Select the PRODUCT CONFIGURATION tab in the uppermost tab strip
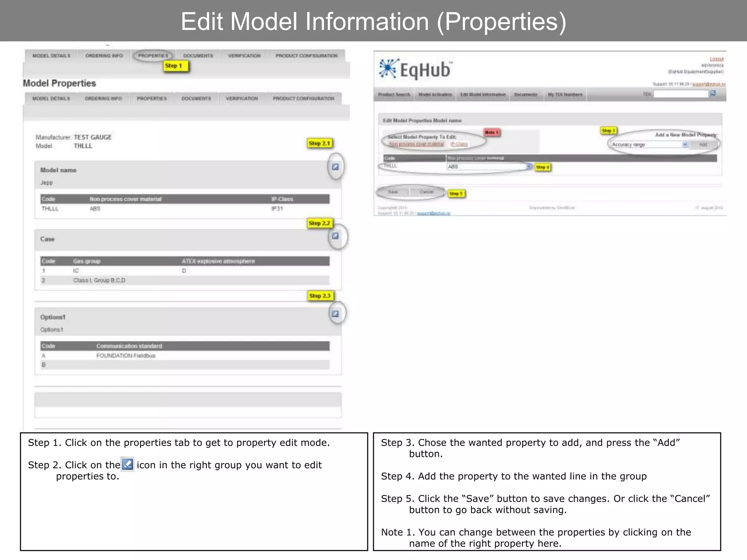 [x=307, y=56]
